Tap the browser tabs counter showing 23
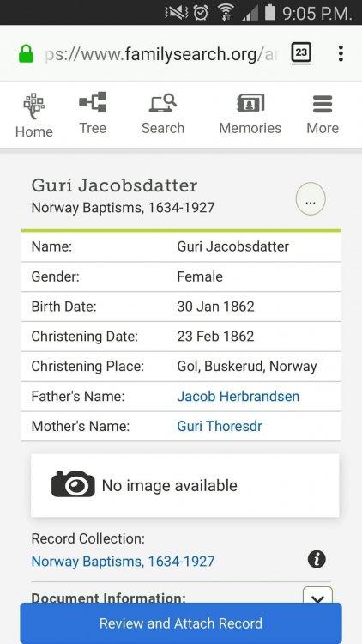 pyautogui.click(x=301, y=53)
